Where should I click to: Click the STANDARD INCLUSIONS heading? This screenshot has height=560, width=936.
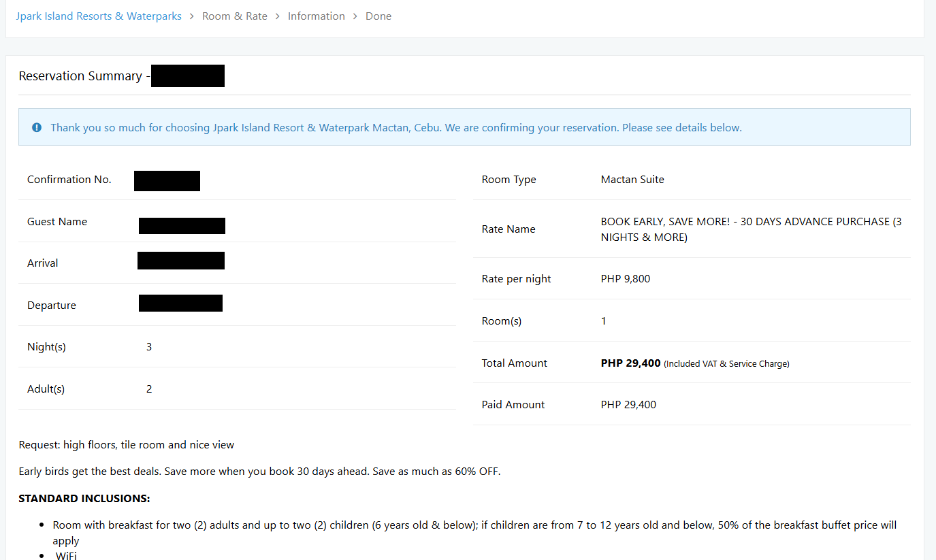click(84, 499)
